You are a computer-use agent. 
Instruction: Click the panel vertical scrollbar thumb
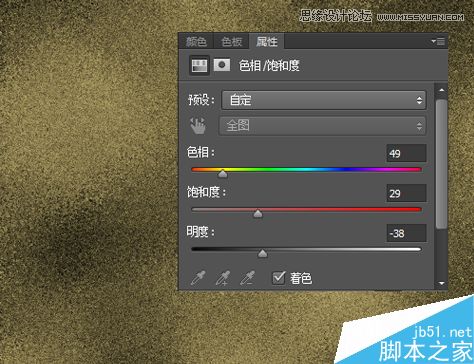442,164
